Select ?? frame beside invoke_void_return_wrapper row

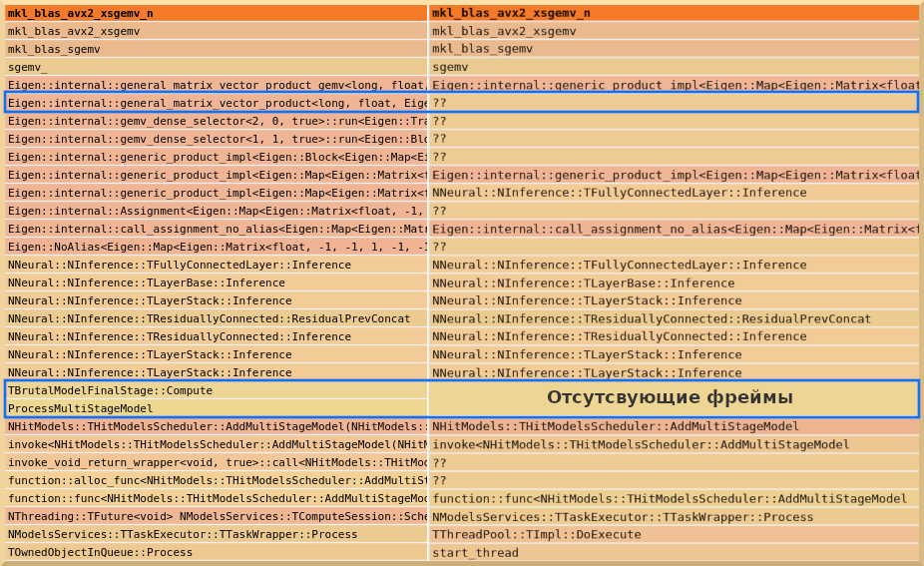click(674, 462)
